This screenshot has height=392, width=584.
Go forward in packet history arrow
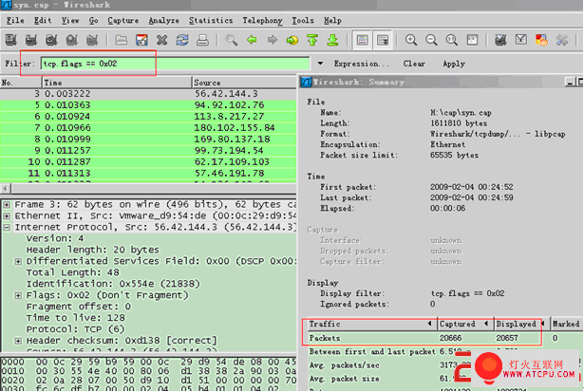click(x=273, y=40)
